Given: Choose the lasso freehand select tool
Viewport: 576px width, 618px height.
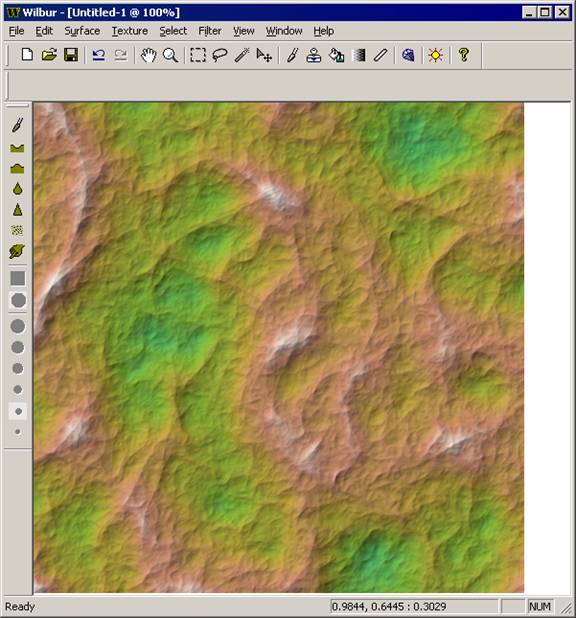Looking at the screenshot, I should click(220, 55).
